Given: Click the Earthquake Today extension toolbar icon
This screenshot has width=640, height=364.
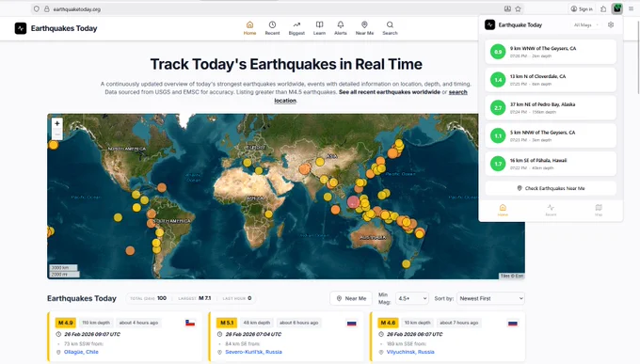Looking at the screenshot, I should [617, 8].
